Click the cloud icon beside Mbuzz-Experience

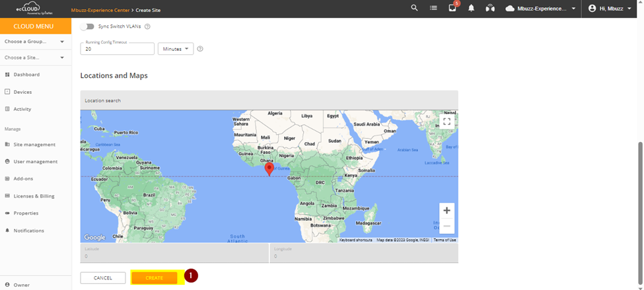[x=510, y=8]
